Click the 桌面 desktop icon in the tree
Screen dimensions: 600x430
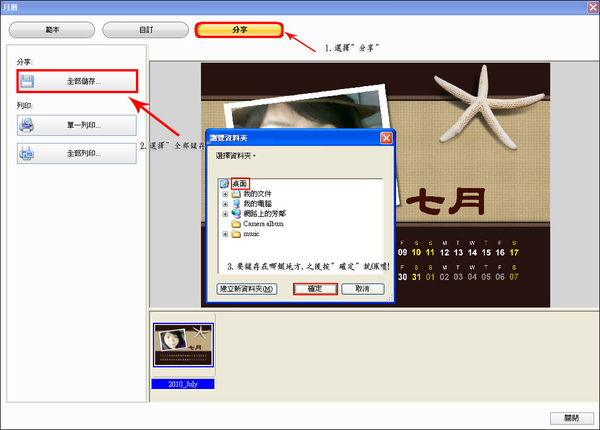224,184
